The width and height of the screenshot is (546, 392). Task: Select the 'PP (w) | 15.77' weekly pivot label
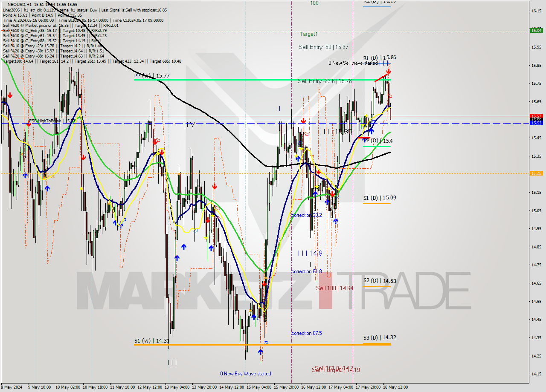(x=152, y=76)
